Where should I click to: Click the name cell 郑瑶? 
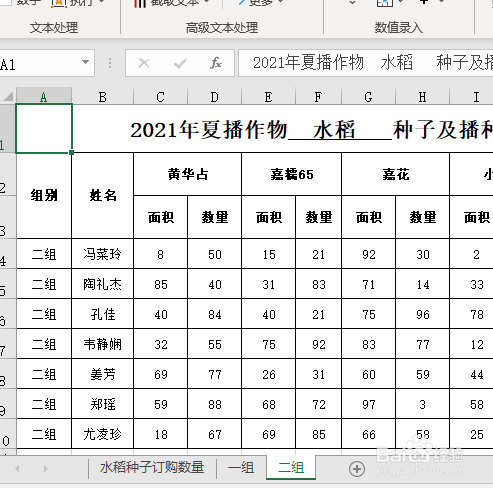(102, 404)
